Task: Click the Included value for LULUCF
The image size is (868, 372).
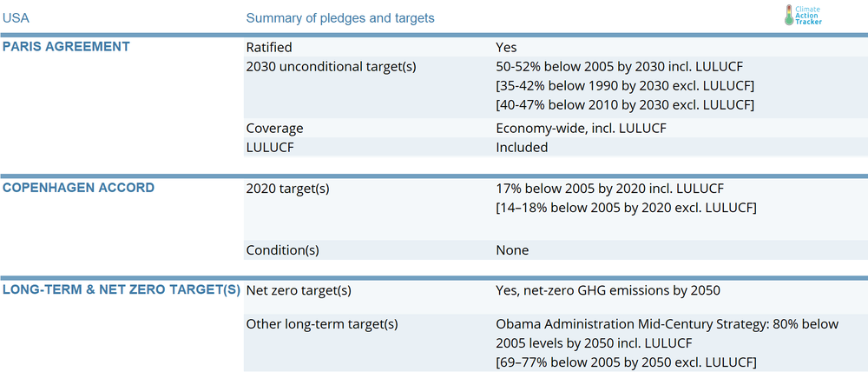Action: click(x=522, y=148)
